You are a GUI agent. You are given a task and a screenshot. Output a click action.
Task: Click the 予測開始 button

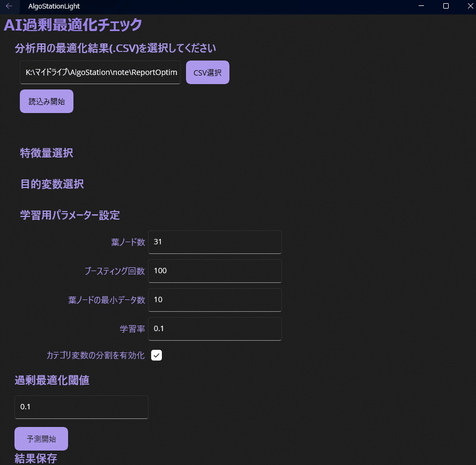point(41,439)
